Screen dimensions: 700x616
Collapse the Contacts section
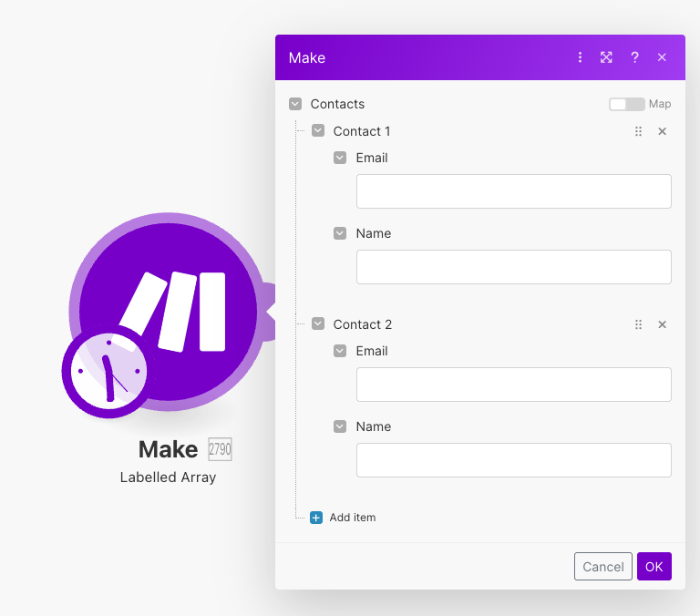pos(294,104)
